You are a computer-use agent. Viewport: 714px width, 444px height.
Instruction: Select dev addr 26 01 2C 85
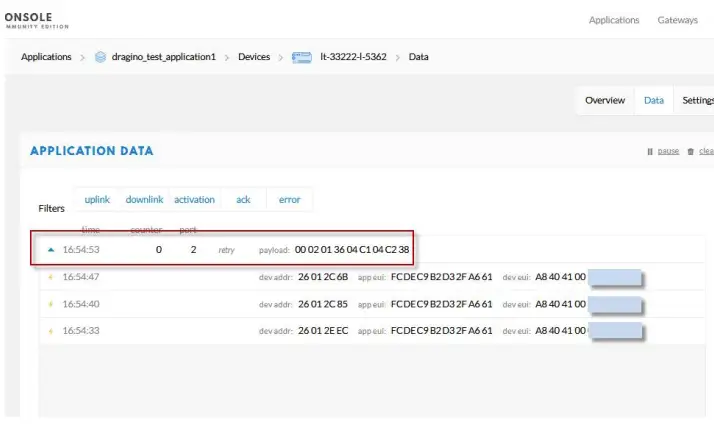(323, 304)
